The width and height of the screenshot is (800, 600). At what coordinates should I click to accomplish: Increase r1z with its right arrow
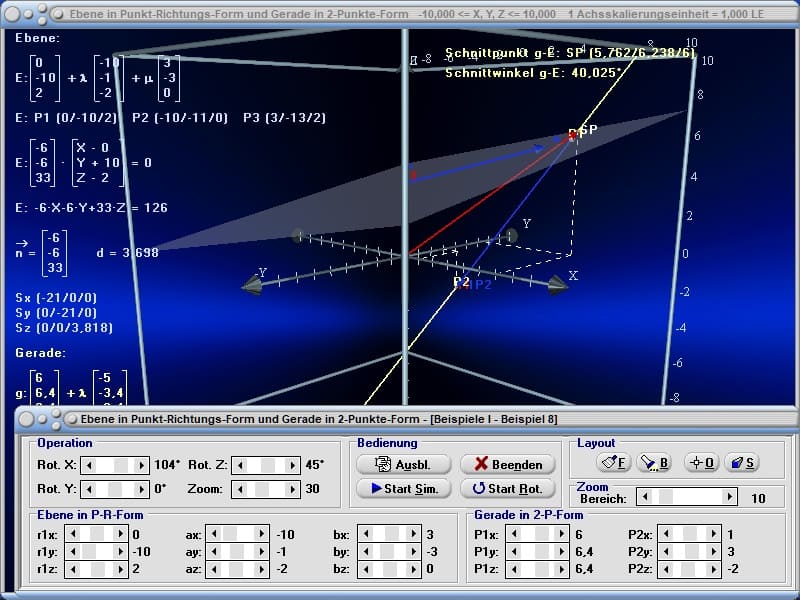pos(120,568)
